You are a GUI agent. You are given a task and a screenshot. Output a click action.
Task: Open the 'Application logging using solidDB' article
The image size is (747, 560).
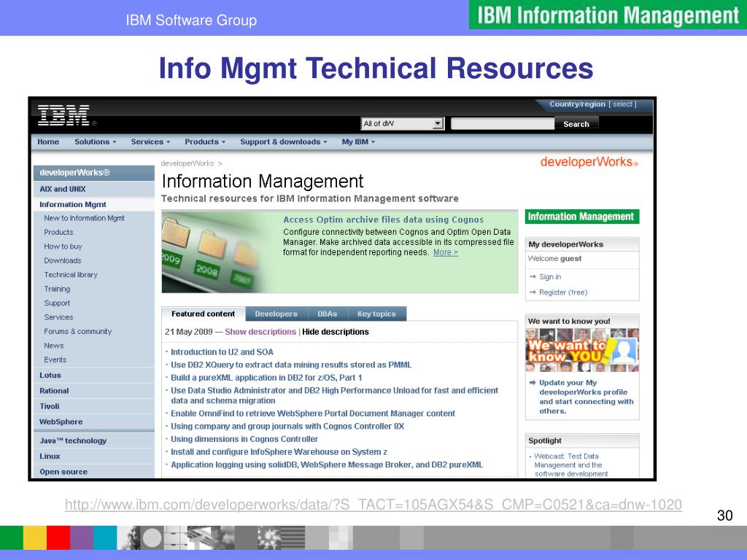coord(327,465)
